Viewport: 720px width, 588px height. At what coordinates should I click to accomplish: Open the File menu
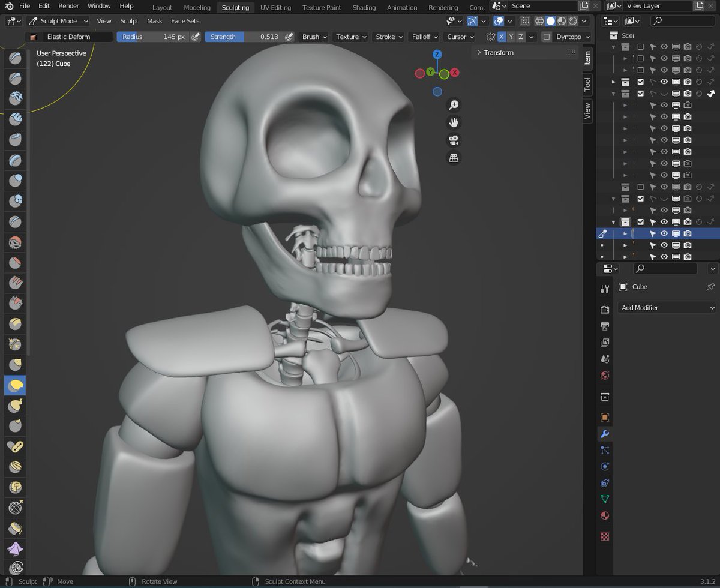pos(25,6)
